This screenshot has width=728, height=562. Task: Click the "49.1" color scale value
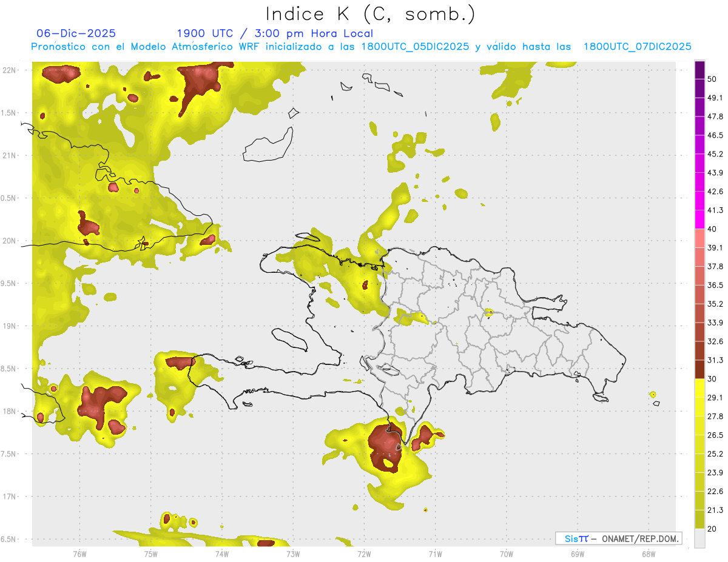[715, 98]
